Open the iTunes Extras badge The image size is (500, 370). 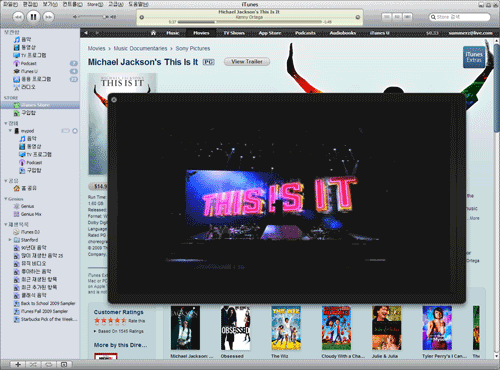point(474,57)
